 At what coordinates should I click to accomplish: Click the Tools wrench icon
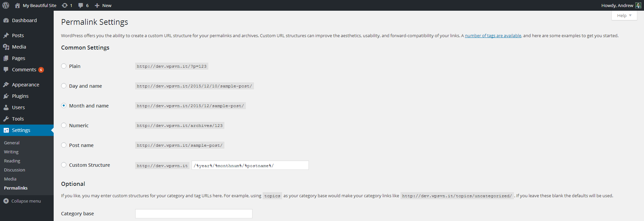(x=6, y=119)
